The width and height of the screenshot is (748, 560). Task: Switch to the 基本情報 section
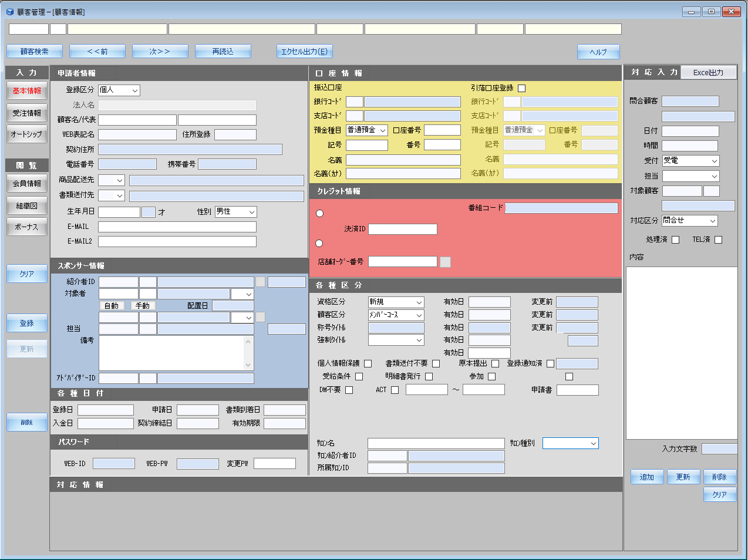(27, 91)
